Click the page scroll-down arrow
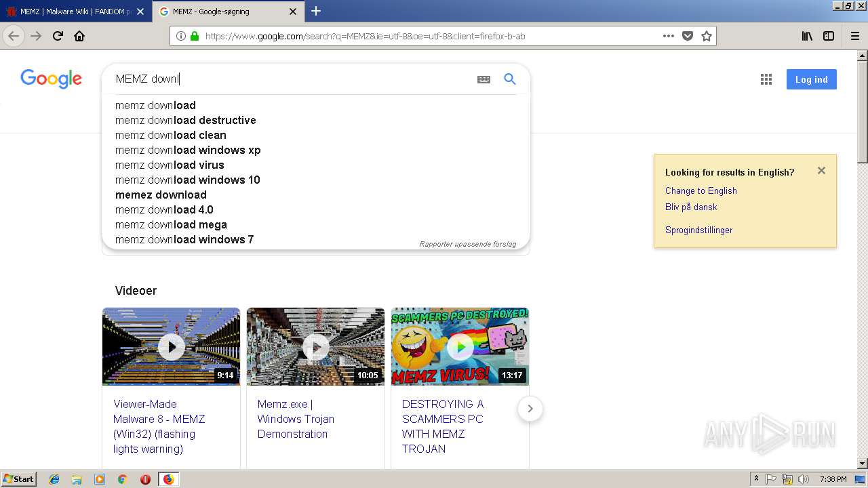Viewport: 868px width, 488px height. point(863,464)
